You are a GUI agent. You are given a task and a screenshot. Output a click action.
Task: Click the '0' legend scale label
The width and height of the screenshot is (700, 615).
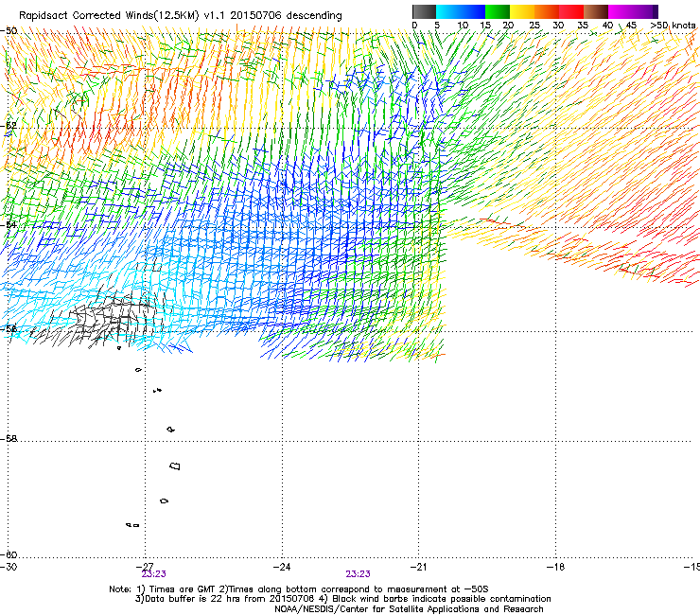tap(414, 26)
